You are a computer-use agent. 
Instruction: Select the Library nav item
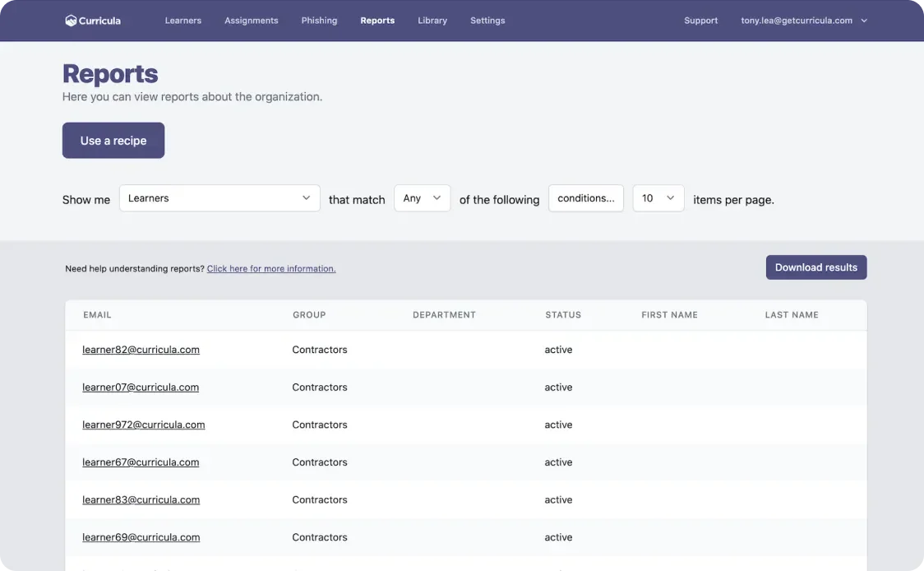tap(432, 21)
